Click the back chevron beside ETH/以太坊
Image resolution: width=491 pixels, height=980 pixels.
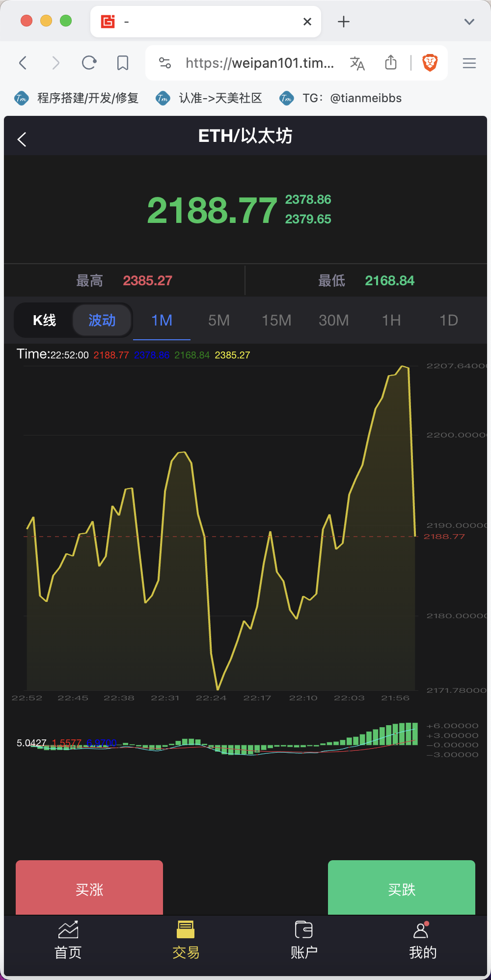tap(22, 139)
